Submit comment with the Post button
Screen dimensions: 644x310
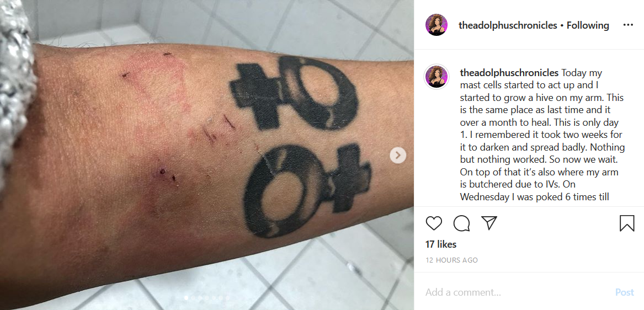tap(624, 292)
